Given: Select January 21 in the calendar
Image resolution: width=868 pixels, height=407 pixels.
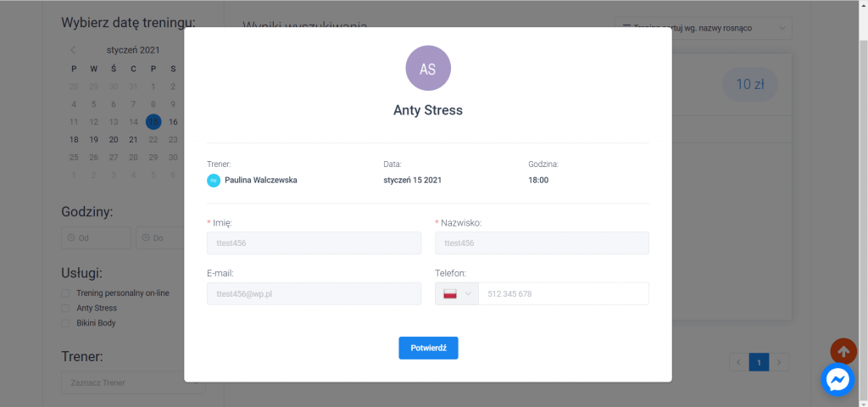Looking at the screenshot, I should [x=133, y=140].
